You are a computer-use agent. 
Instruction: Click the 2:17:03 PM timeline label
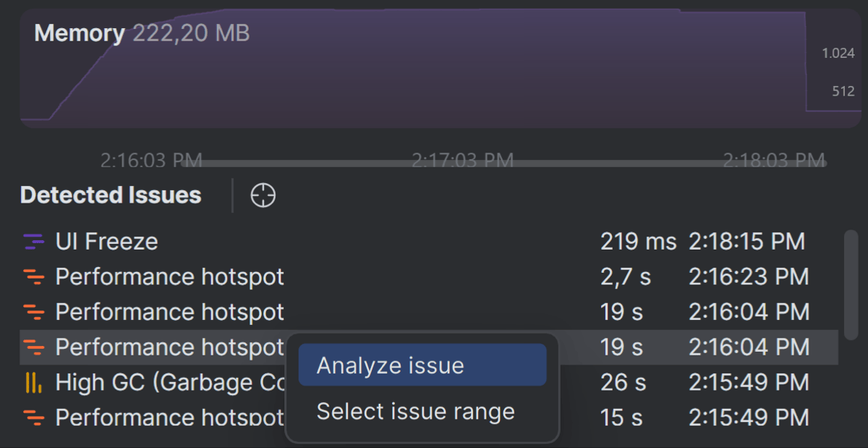(x=462, y=159)
